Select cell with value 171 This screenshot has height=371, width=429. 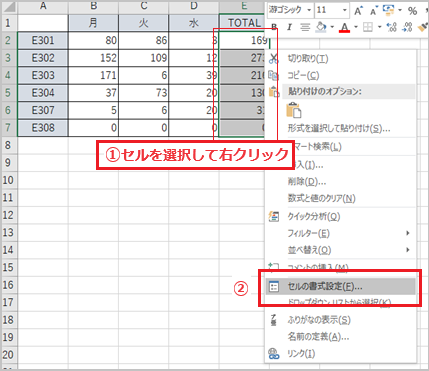coord(93,75)
